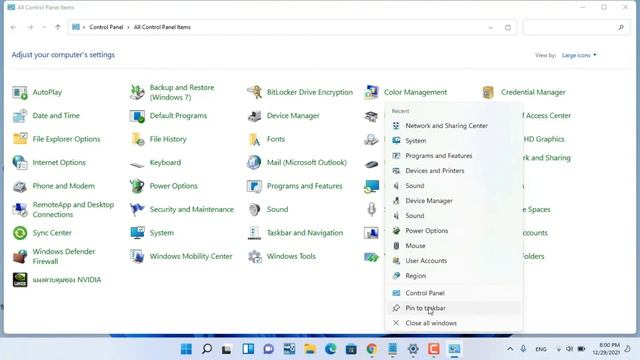Screen dimensions: 640x360
Task: Select Region in the jump list
Action: click(x=453, y=276)
